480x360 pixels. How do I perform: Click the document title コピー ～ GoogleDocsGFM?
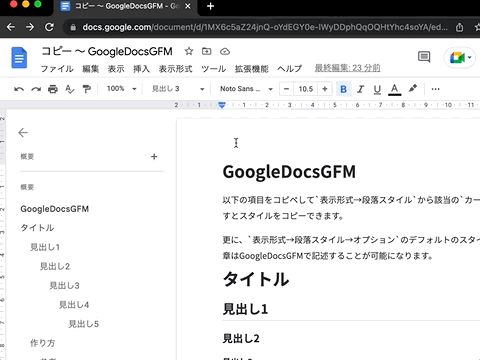point(107,51)
